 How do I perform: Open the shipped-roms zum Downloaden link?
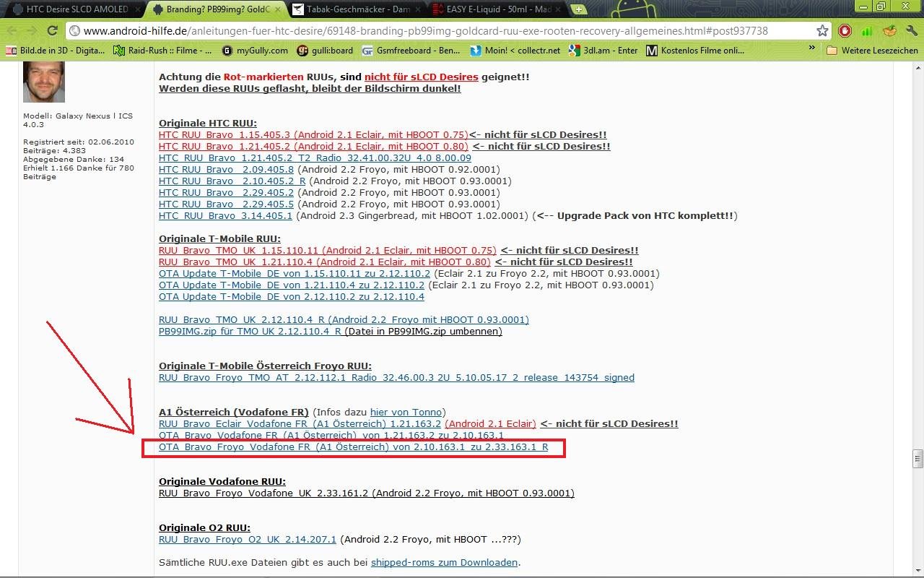coord(444,562)
